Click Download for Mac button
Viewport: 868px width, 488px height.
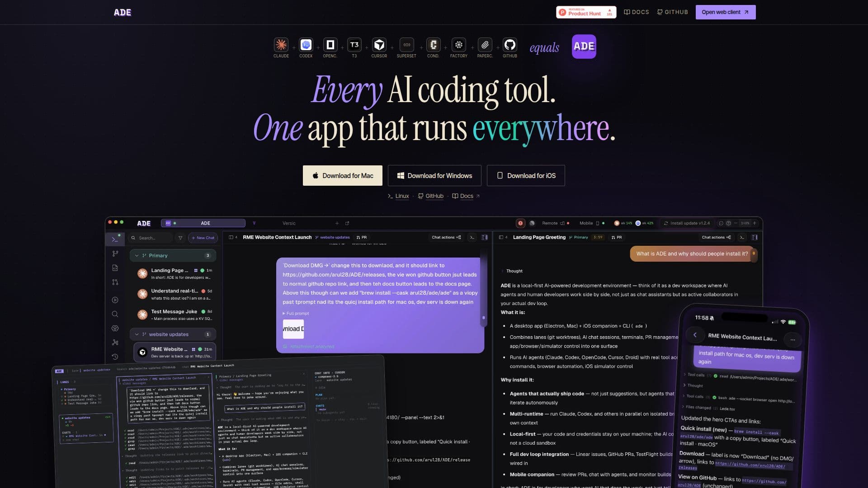[343, 175]
